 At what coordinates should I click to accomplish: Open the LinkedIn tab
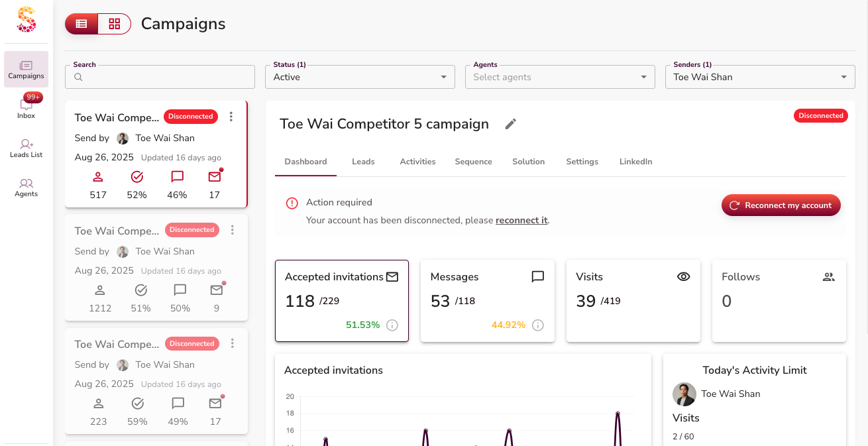pyautogui.click(x=635, y=162)
